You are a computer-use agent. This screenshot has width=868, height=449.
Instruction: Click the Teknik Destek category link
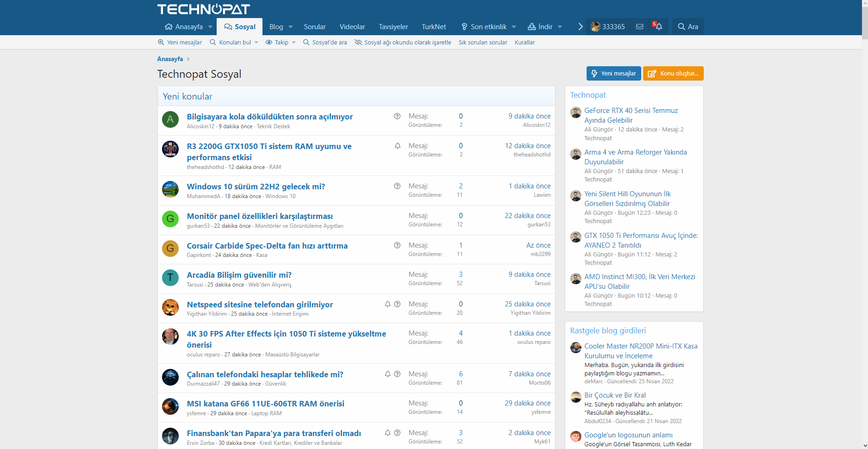click(274, 126)
